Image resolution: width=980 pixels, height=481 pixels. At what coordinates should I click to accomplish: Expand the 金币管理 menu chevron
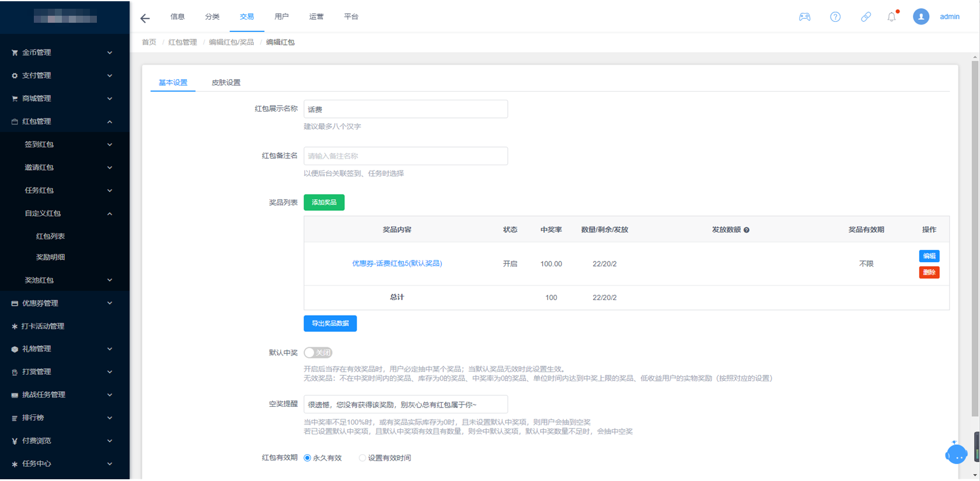coord(110,53)
